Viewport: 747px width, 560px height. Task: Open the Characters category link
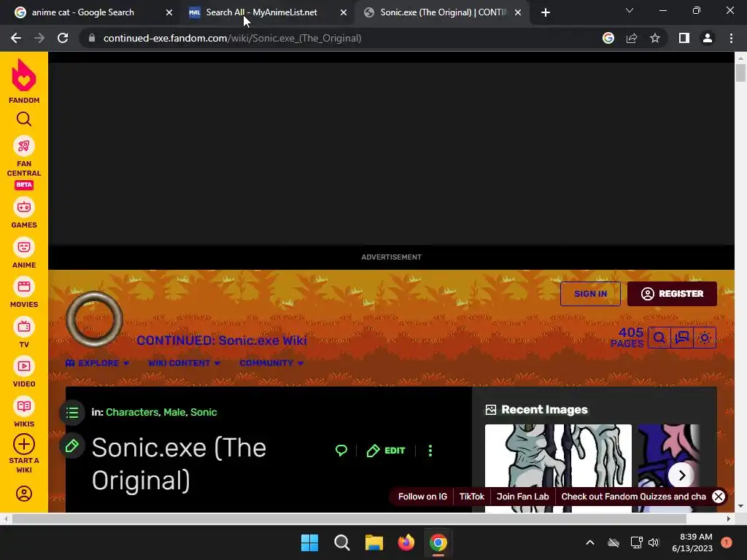[132, 413]
